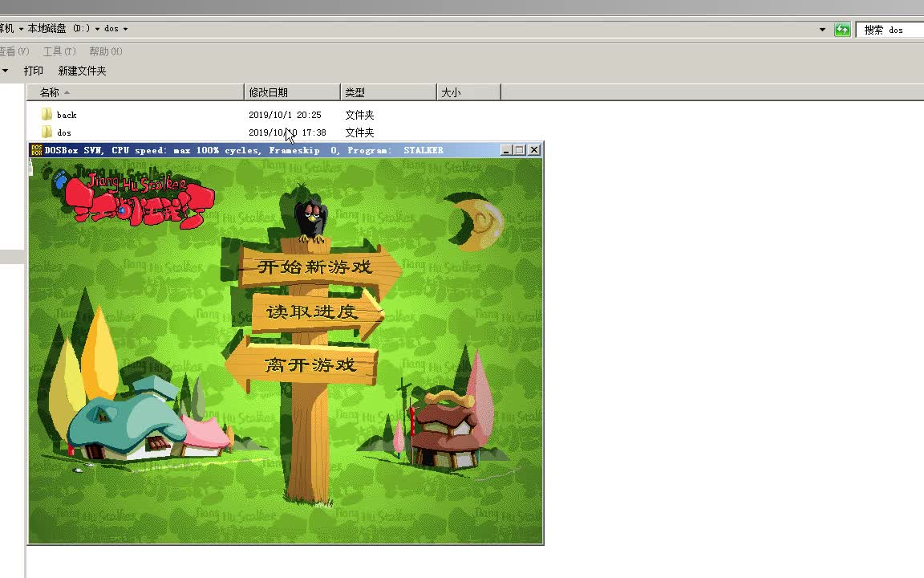924x578 pixels.
Task: Click the green refresh icon in address bar
Action: point(842,30)
